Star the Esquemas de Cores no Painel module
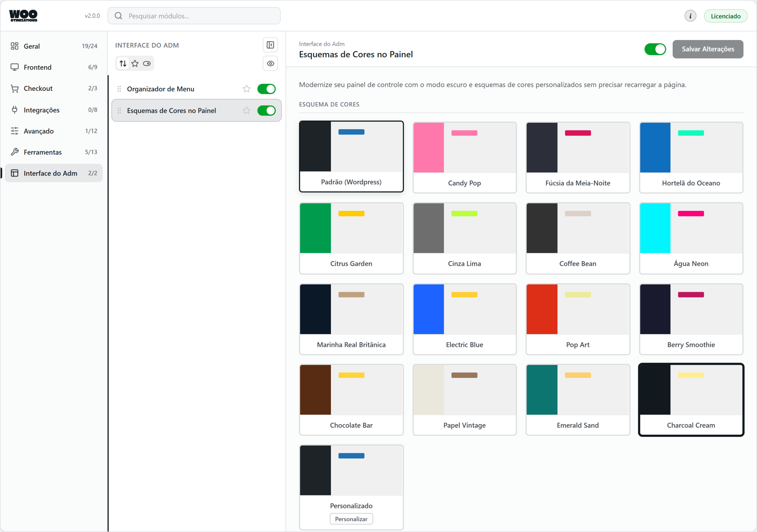The image size is (757, 532). pyautogui.click(x=246, y=111)
